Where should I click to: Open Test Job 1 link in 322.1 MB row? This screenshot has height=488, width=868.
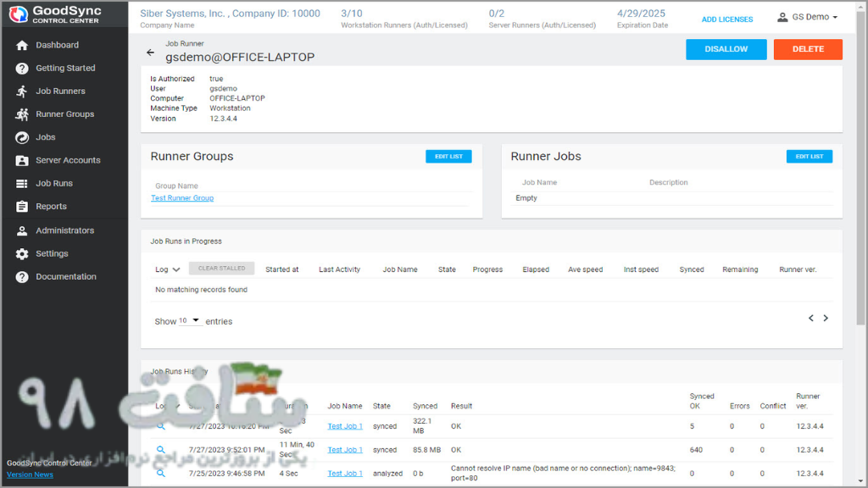[345, 427]
